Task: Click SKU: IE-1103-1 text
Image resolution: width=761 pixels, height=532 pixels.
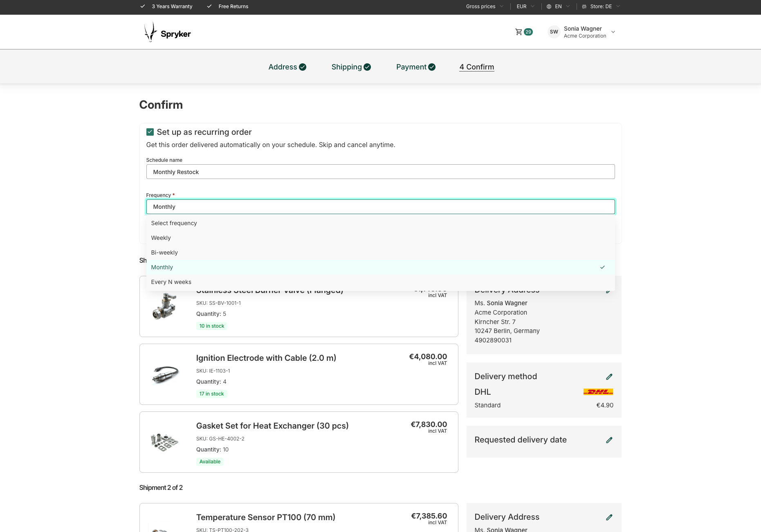Action: click(213, 371)
